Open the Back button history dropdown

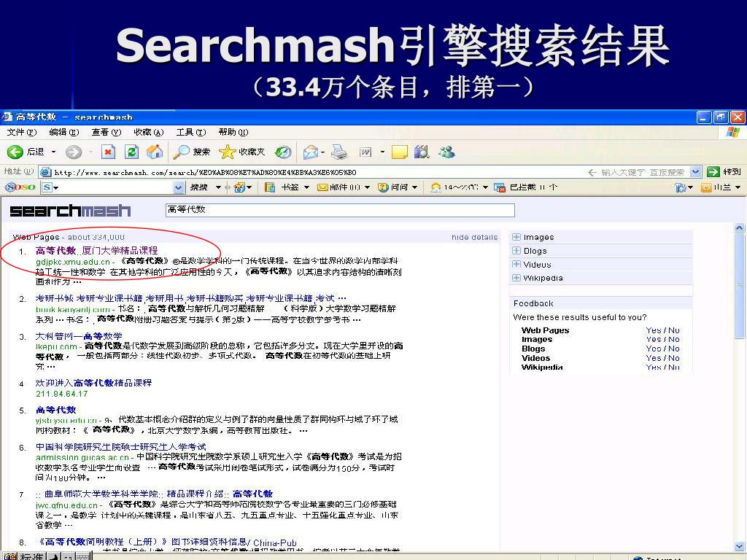coord(53,152)
